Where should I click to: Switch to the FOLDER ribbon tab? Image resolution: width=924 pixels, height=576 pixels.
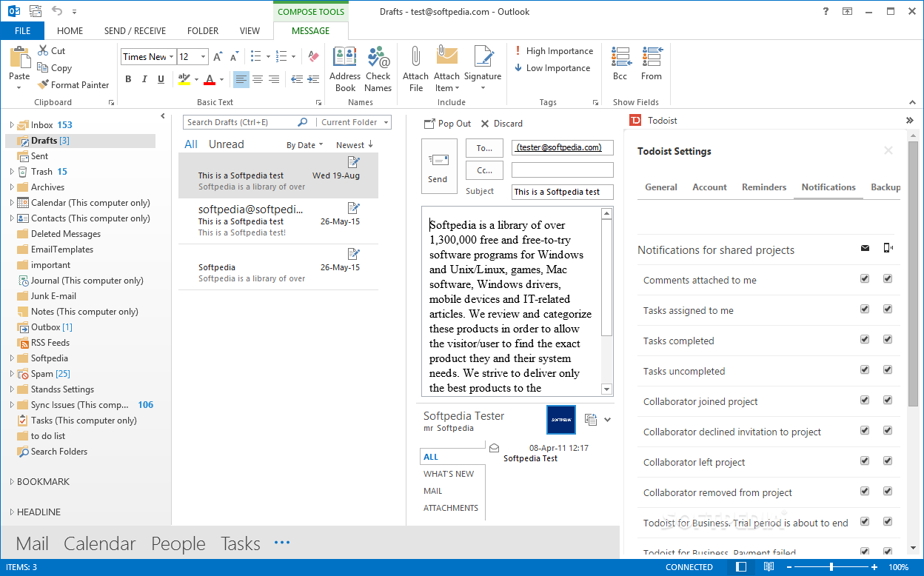203,31
